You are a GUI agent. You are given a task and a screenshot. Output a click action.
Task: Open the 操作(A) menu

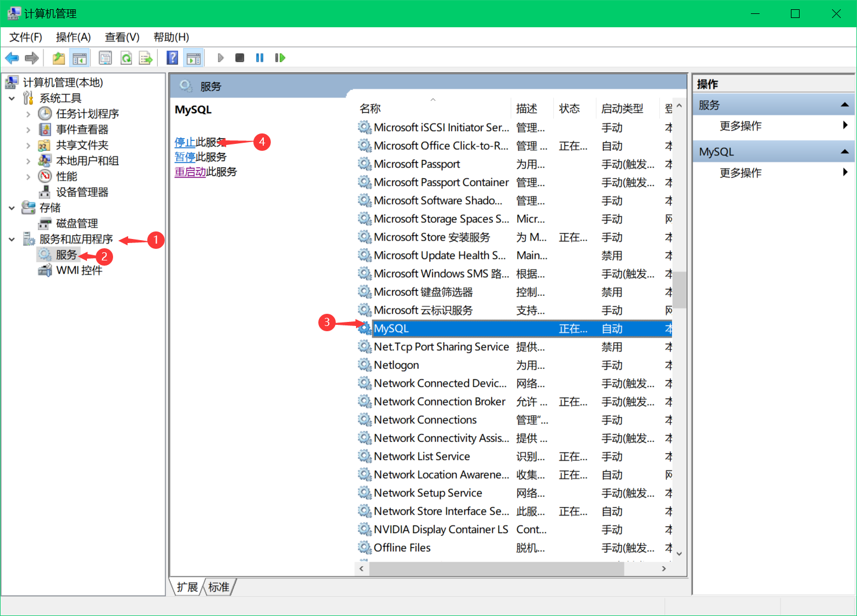click(x=73, y=37)
